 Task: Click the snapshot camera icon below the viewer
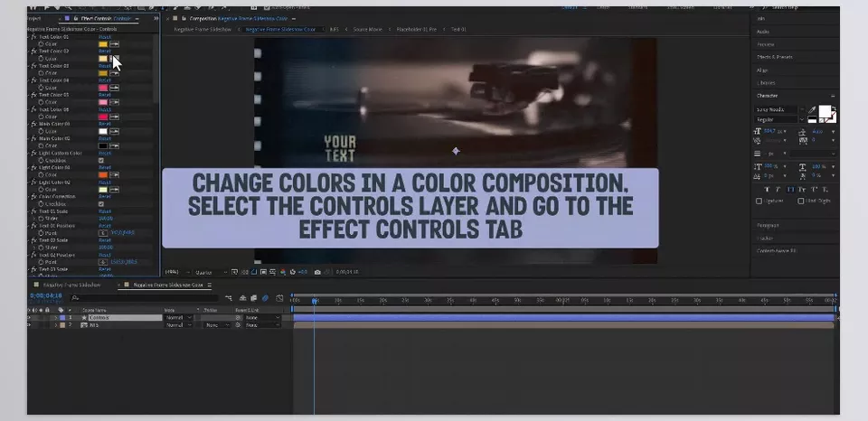[317, 272]
